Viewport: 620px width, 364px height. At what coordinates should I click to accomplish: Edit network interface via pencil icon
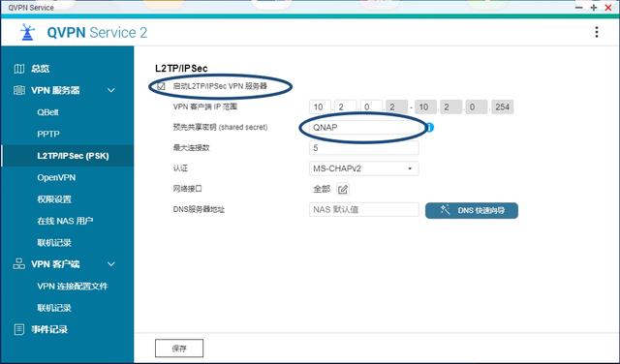coord(343,189)
